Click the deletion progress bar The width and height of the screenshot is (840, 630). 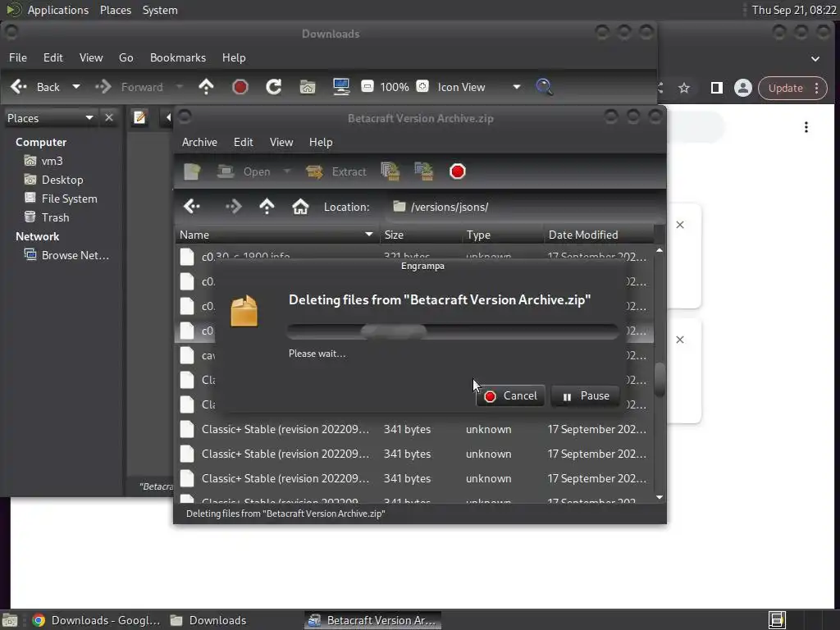click(x=453, y=331)
